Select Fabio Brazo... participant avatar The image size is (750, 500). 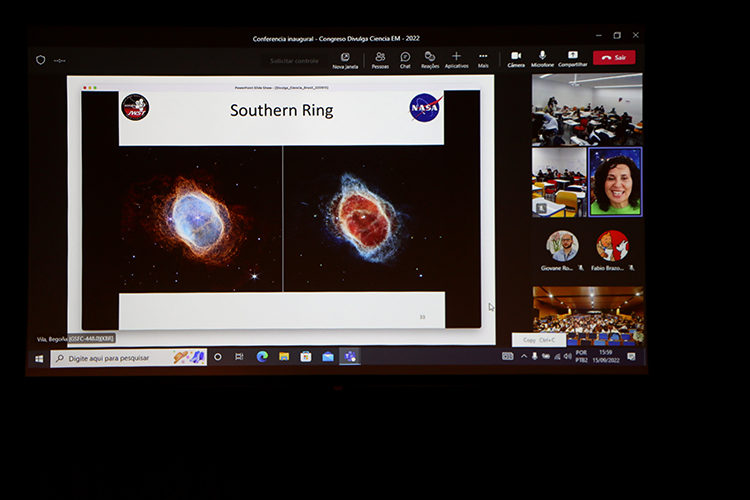(613, 246)
